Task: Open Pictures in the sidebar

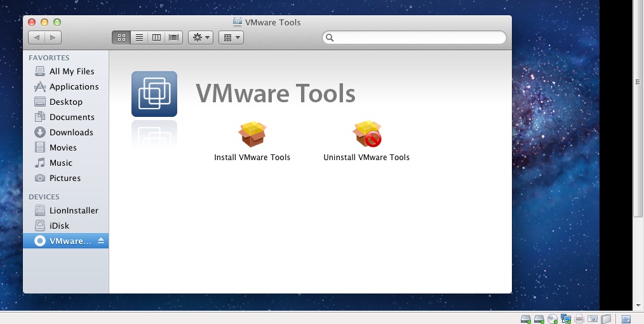Action: pos(65,178)
